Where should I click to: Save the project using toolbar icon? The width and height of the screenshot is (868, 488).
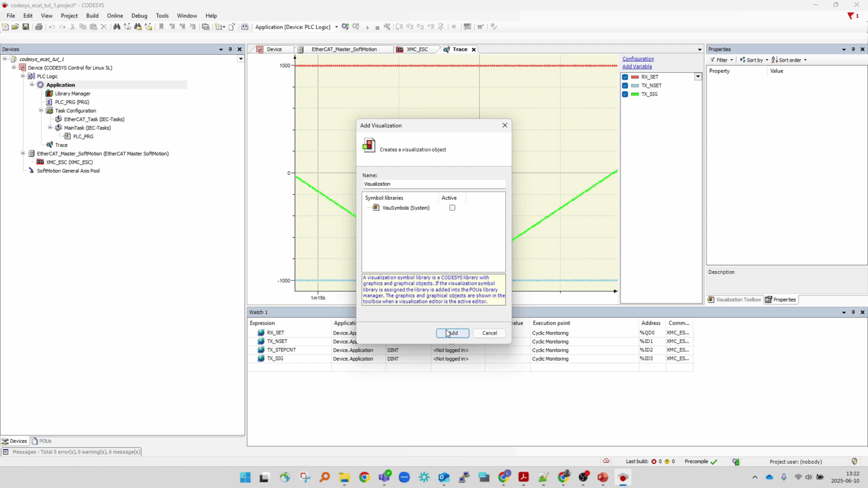pos(25,27)
